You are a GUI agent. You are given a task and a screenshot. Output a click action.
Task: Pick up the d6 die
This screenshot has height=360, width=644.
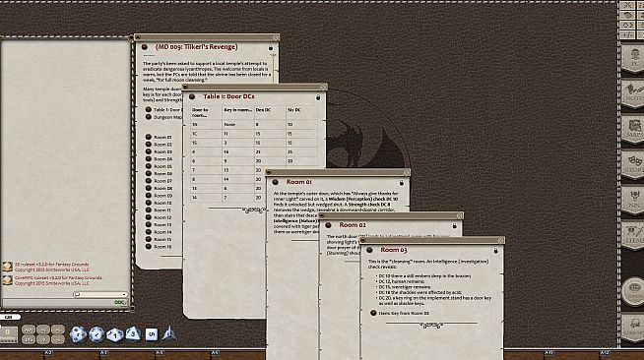[151, 334]
